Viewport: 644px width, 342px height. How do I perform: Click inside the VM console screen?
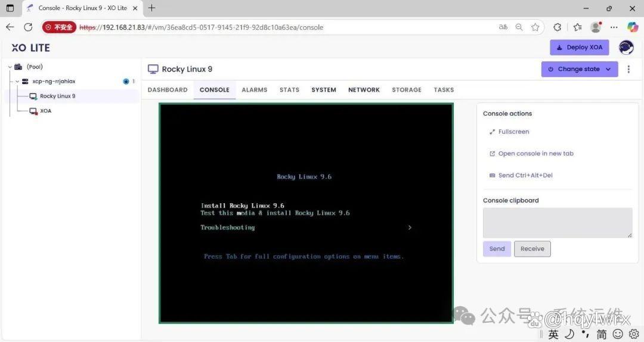(306, 213)
